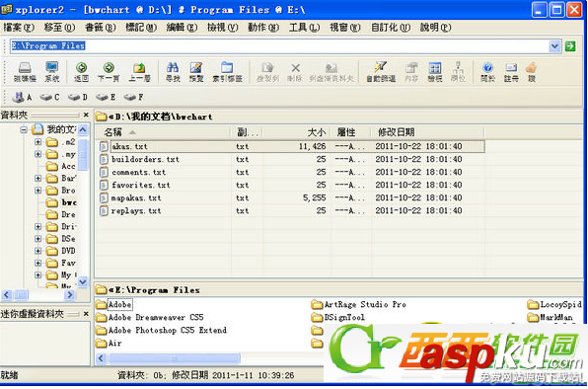Expand the Bar folder tree node

pos(37,178)
